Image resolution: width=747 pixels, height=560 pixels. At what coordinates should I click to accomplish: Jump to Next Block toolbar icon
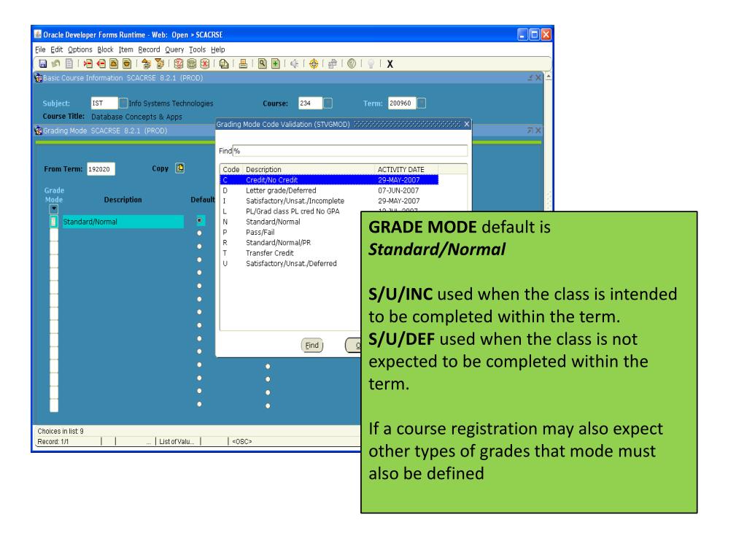[x=160, y=63]
